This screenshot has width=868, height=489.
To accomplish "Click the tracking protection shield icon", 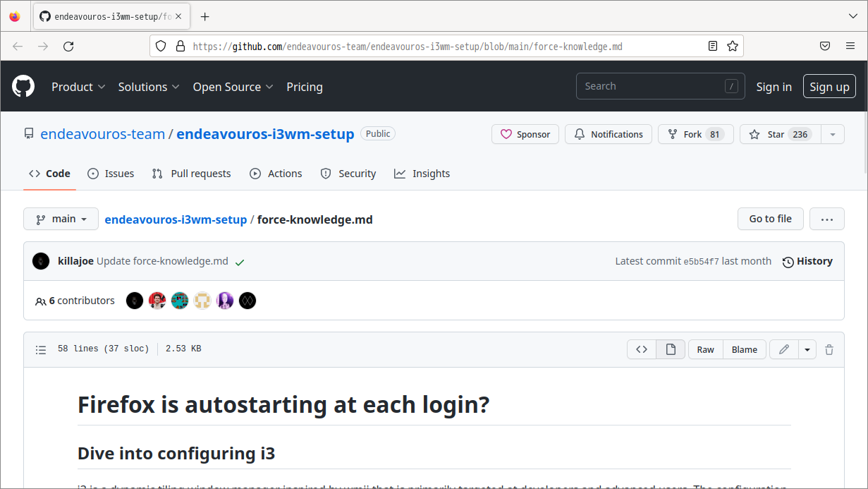I will (x=161, y=46).
